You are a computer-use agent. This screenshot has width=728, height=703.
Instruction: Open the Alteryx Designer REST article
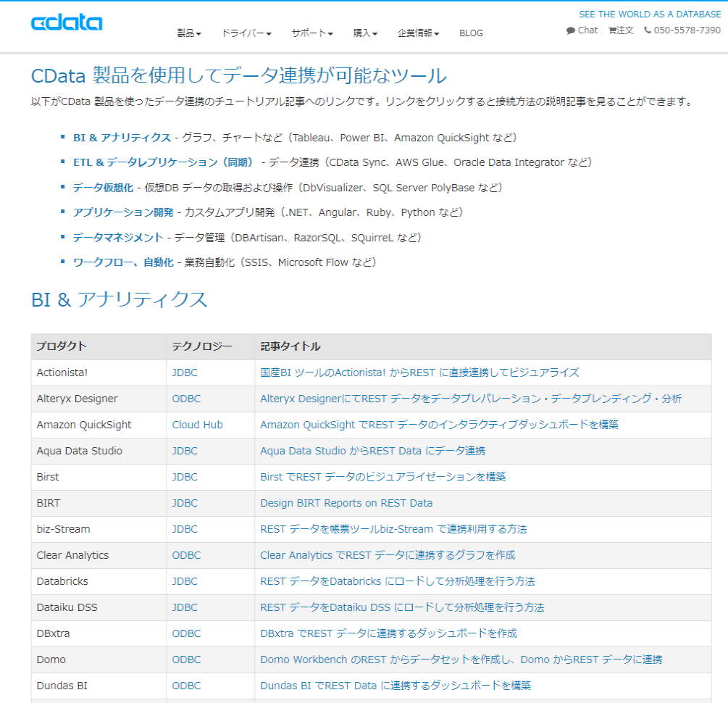(471, 399)
